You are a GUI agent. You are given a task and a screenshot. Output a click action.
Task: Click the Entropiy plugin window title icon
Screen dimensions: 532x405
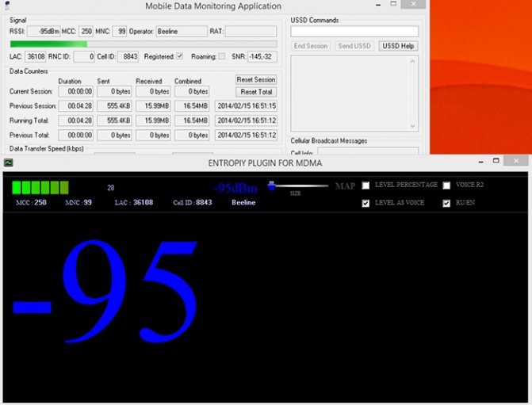click(x=9, y=162)
